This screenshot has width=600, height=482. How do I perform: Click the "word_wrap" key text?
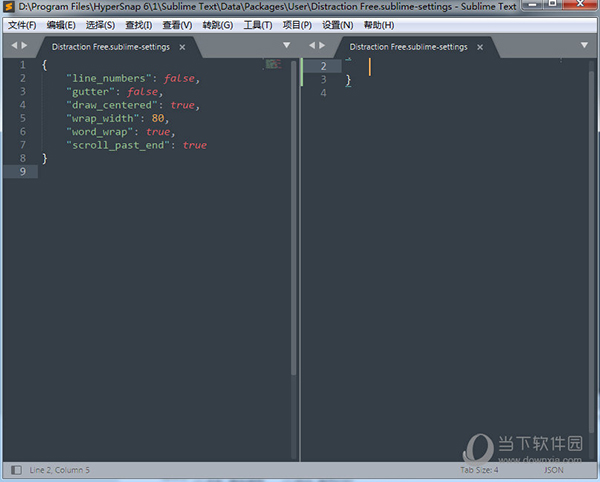100,132
